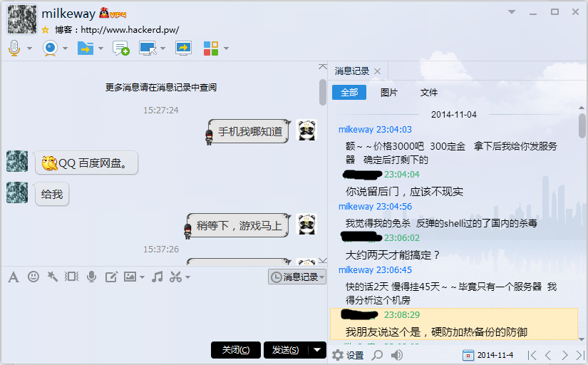Click the yellow star icon beside 博客
Image resolution: width=588 pixels, height=365 pixels.
[x=46, y=30]
